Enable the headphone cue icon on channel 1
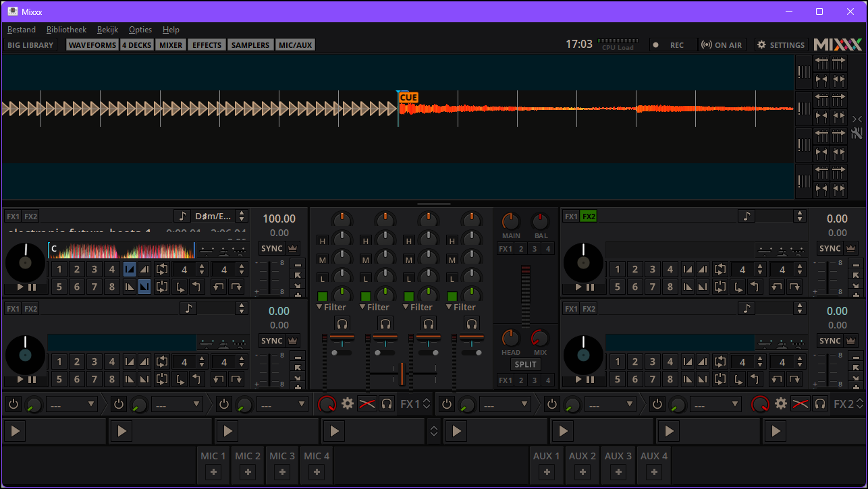 click(x=342, y=324)
